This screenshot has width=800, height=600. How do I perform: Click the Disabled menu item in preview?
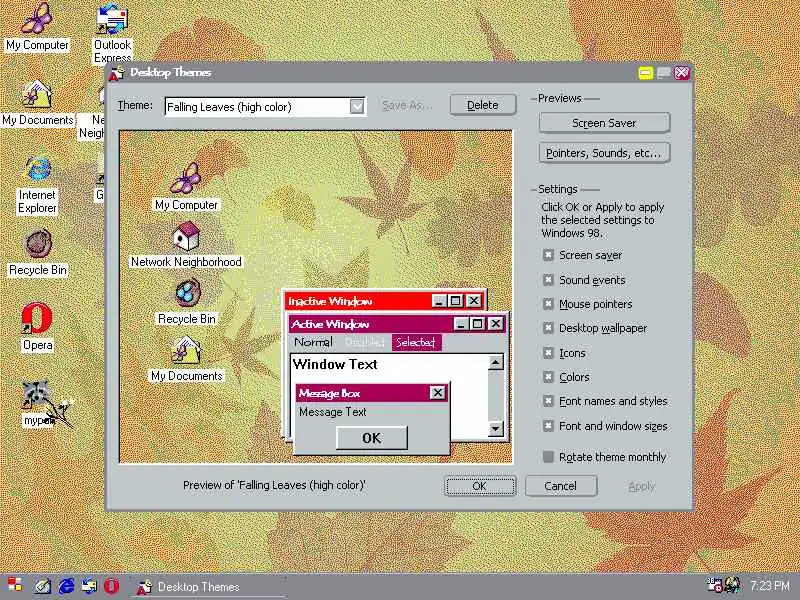tap(364, 342)
